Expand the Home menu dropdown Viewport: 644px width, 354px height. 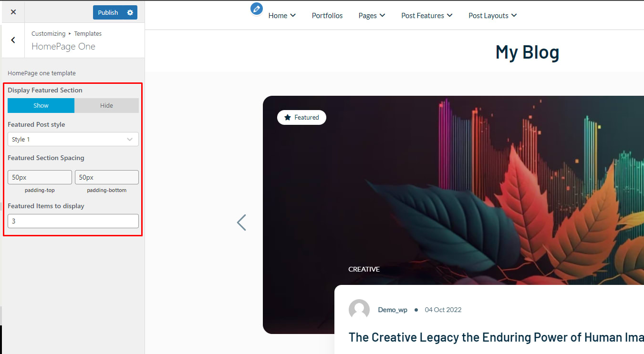[x=282, y=16]
